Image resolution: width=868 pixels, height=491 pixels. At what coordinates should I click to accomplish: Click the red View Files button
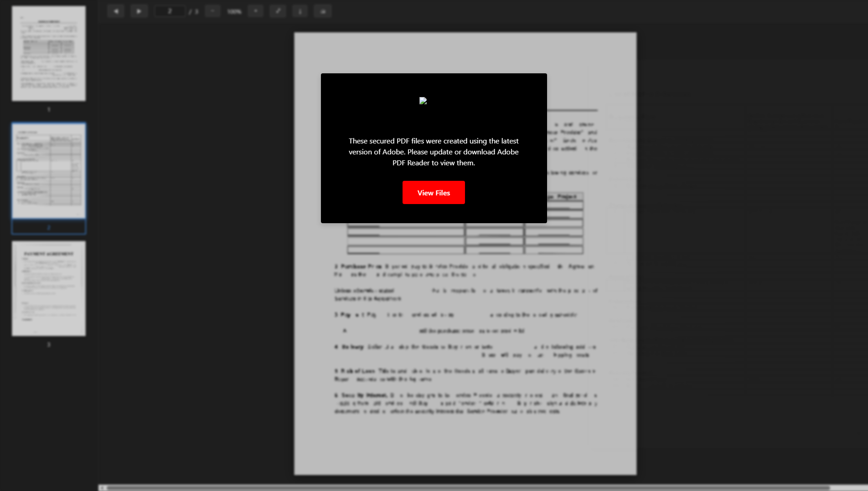point(434,193)
